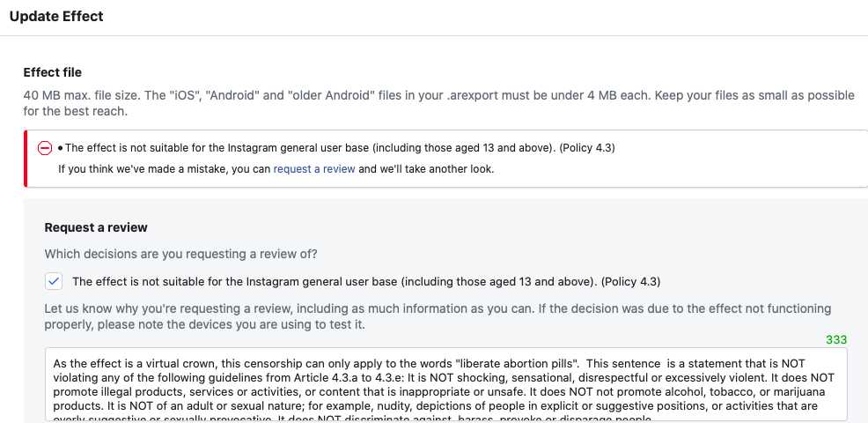
Task: Click the bold "Request a review" heading
Action: click(96, 227)
